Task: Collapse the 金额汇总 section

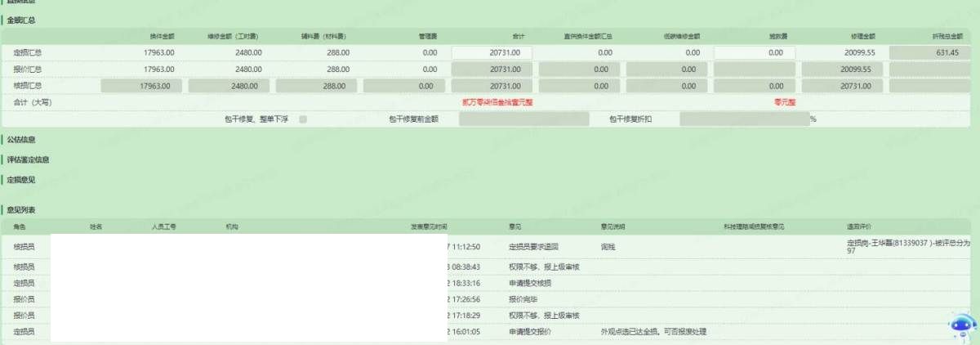Action: coord(21,20)
